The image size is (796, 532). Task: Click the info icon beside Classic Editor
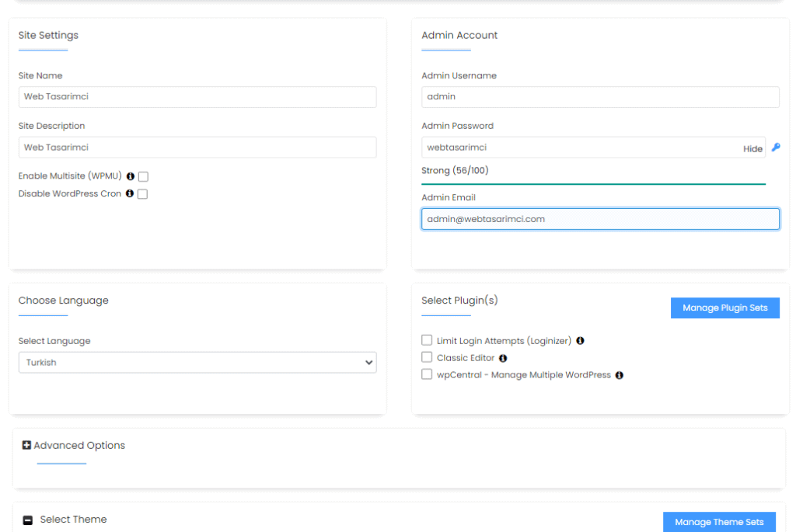[x=501, y=357]
